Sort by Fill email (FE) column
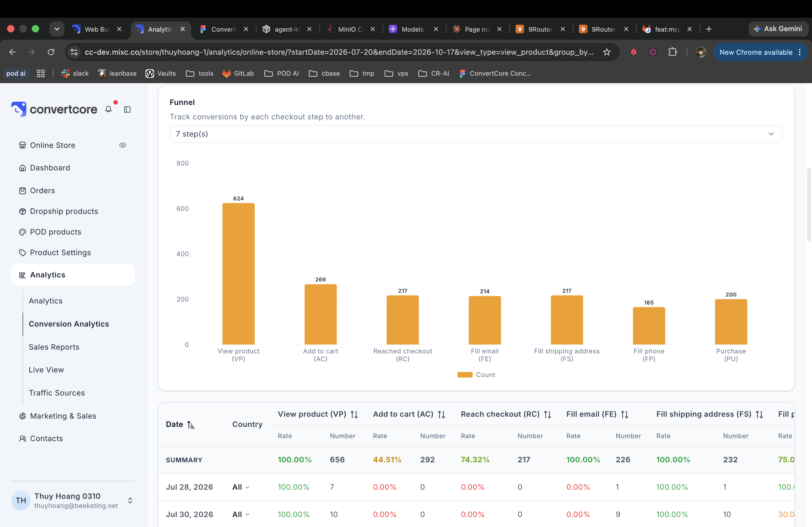The height and width of the screenshot is (527, 812). click(x=625, y=414)
